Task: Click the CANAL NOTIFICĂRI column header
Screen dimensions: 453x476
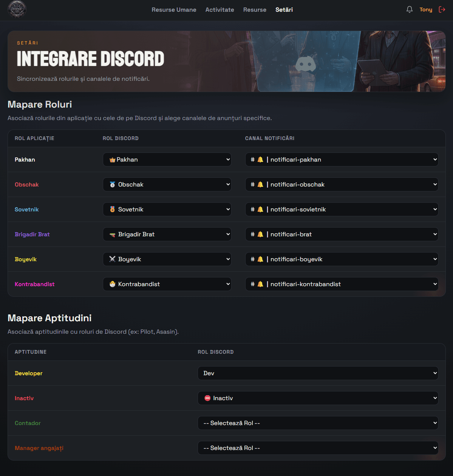Action: 270,139
